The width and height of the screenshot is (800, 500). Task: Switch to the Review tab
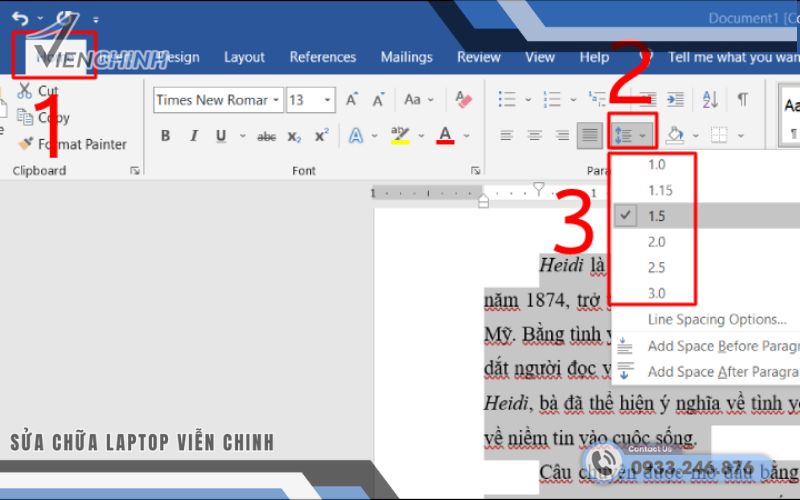479,57
